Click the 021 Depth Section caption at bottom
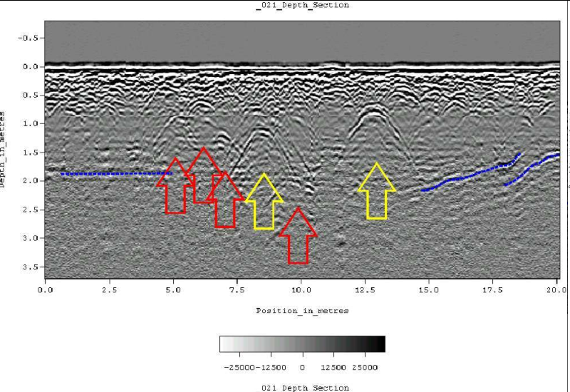The width and height of the screenshot is (570, 392). [306, 388]
